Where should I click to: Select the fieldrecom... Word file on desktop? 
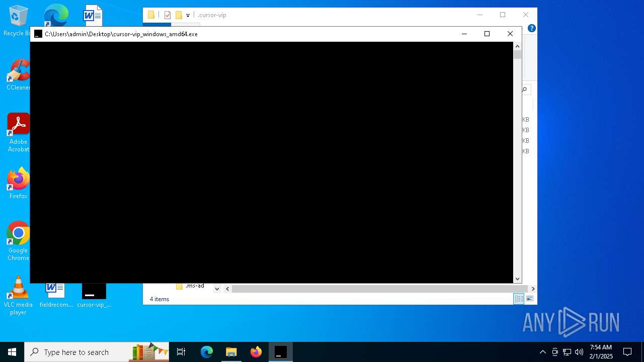56,296
